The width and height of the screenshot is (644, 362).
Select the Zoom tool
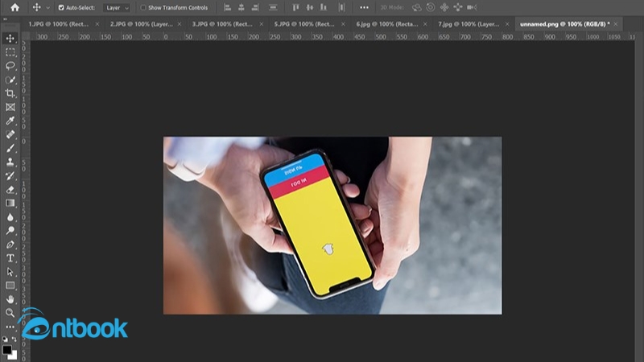(x=10, y=313)
